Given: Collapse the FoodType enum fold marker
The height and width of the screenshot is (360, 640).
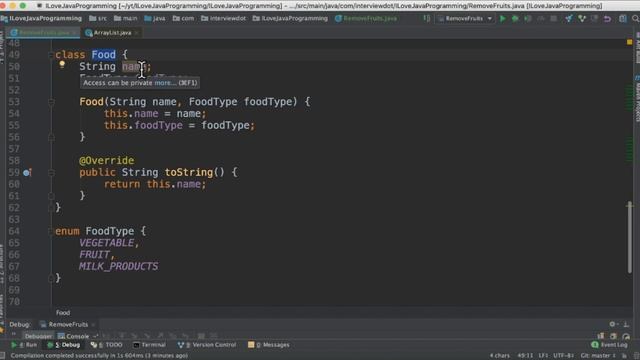Looking at the screenshot, I should pos(51,231).
